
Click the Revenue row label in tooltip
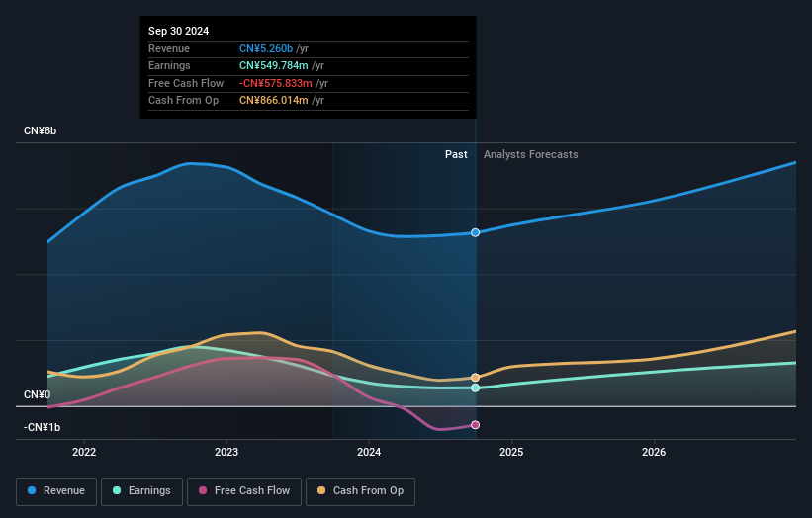pyautogui.click(x=169, y=48)
